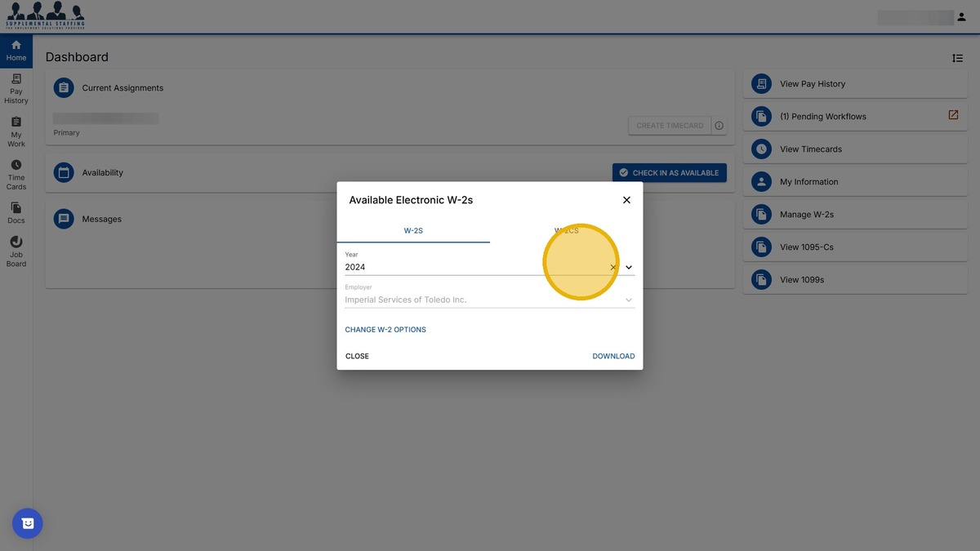Expand the Year dropdown arrow
980x551 pixels.
(x=629, y=267)
